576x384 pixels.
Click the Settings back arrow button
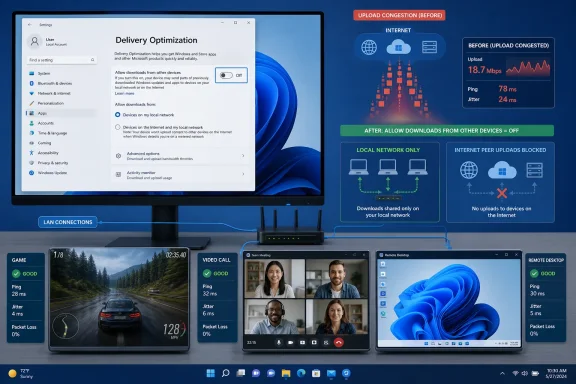click(30, 25)
